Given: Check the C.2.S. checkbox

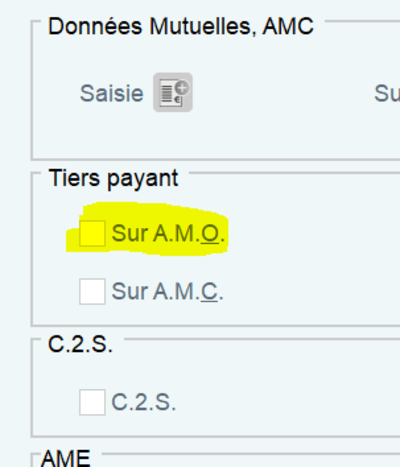Looking at the screenshot, I should (92, 402).
